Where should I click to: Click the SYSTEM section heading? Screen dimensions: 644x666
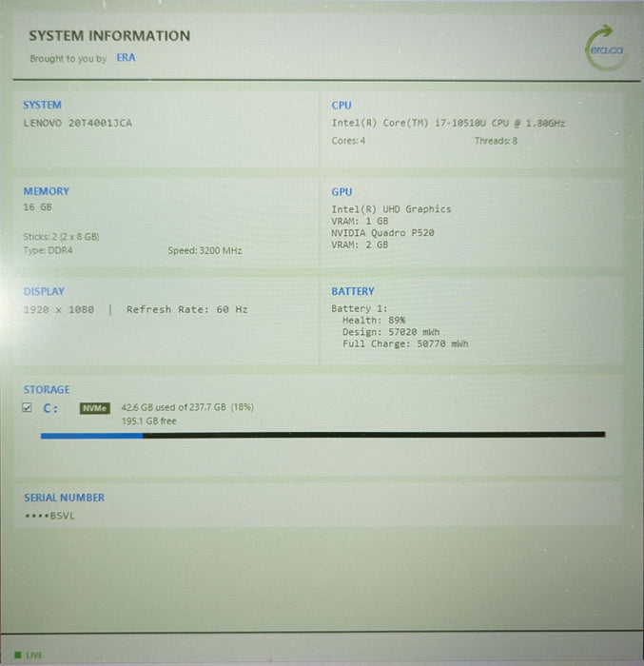pos(42,105)
